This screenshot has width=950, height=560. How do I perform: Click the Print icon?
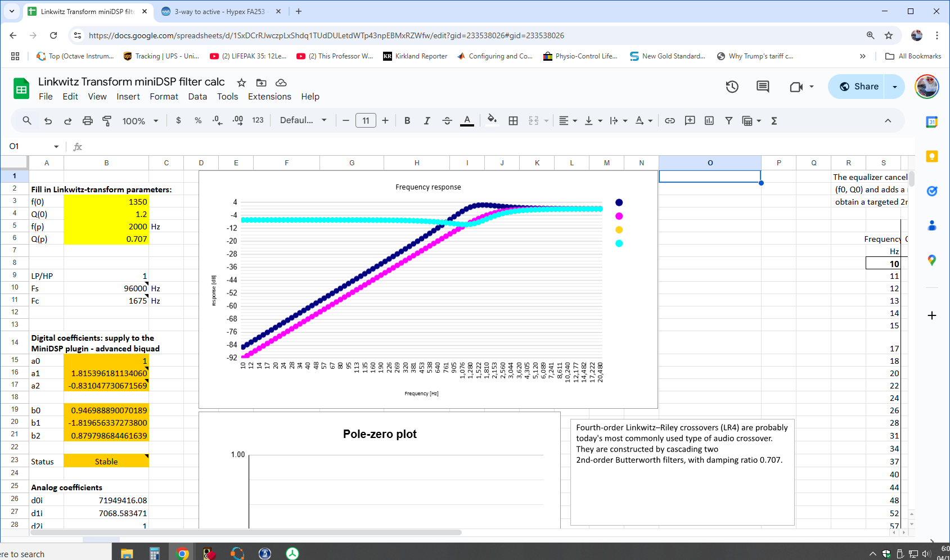[x=88, y=120]
